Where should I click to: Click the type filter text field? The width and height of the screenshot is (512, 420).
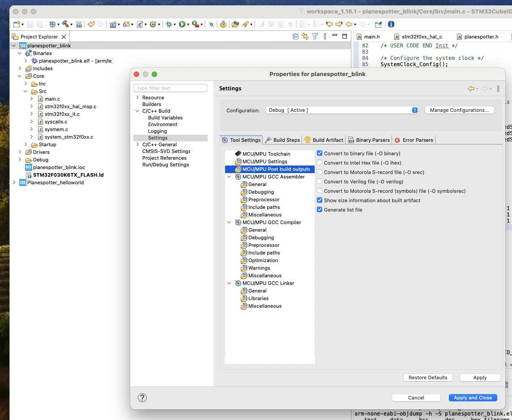[171, 88]
